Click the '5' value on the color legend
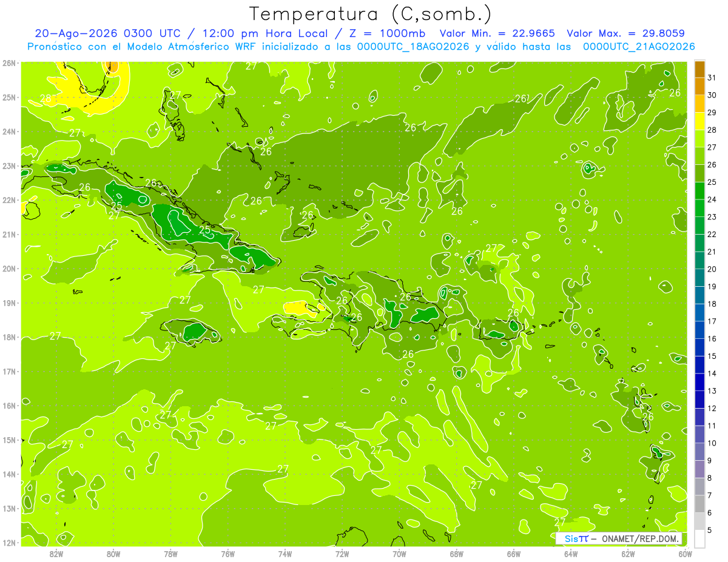The width and height of the screenshot is (728, 562). (710, 530)
